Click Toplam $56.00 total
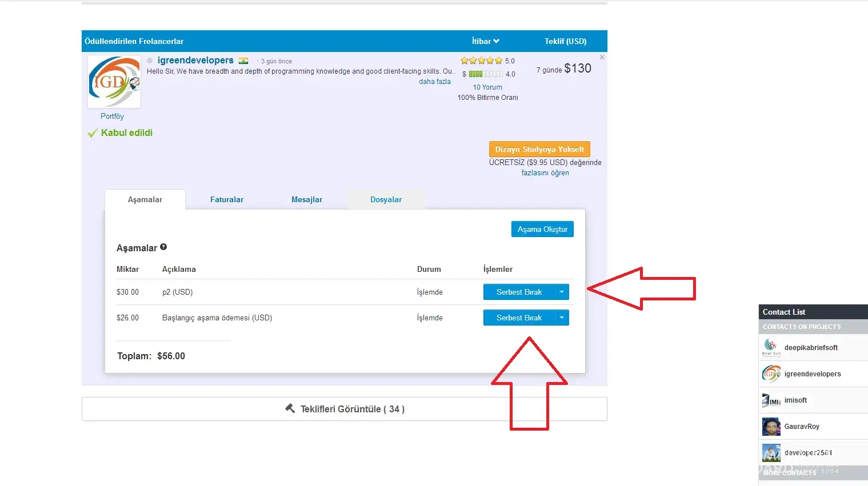This screenshot has height=486, width=868. pos(151,356)
